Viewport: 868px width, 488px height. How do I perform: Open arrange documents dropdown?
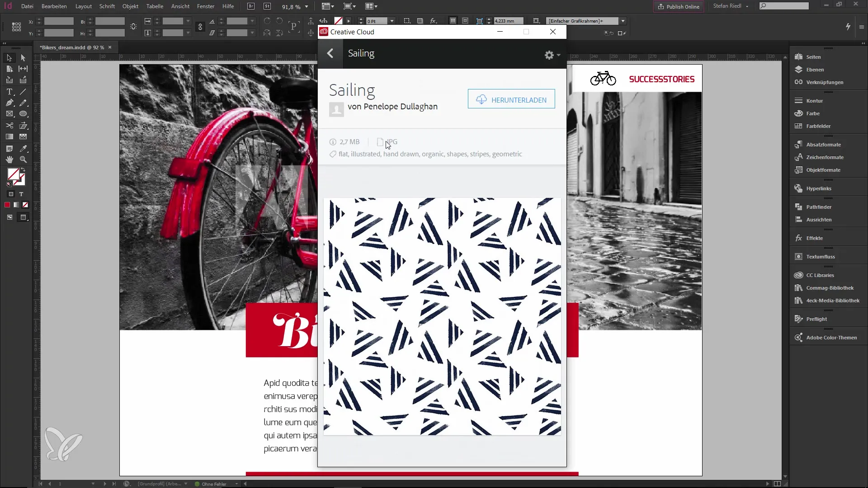point(371,6)
